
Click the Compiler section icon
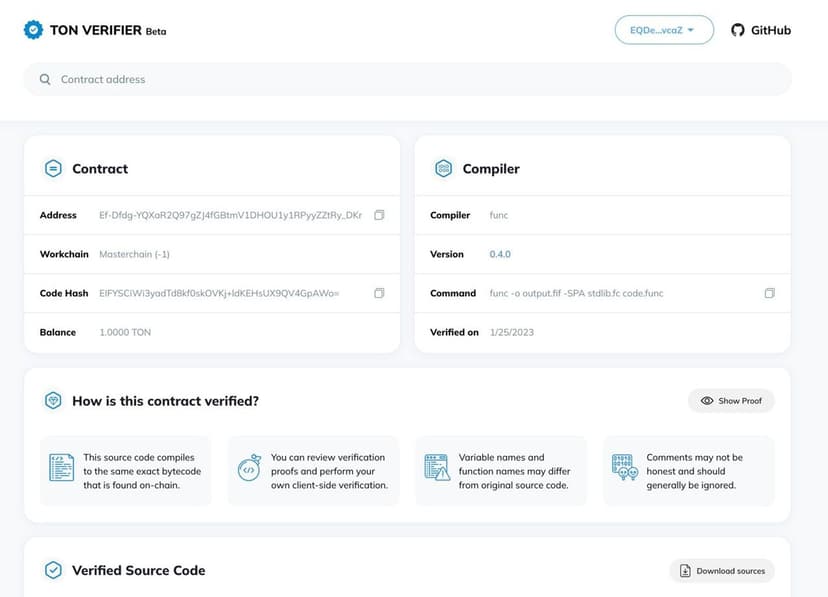pyautogui.click(x=443, y=169)
